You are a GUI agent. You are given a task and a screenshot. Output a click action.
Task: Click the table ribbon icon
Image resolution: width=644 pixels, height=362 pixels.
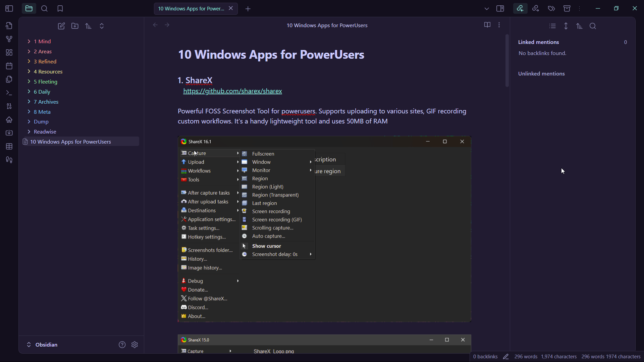(x=9, y=147)
